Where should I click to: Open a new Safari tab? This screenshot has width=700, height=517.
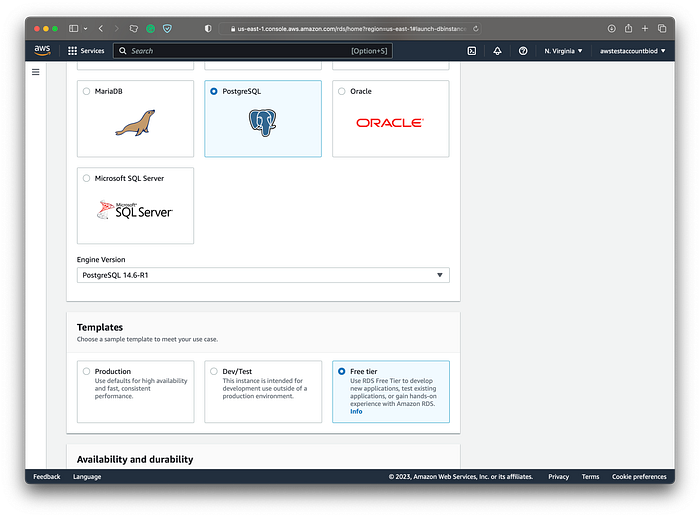[x=645, y=29]
